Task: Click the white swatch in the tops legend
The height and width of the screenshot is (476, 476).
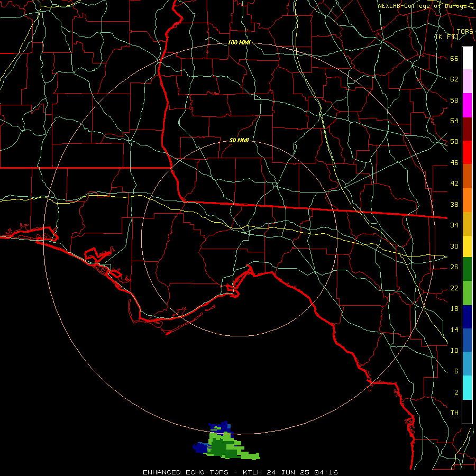Action: 467,58
